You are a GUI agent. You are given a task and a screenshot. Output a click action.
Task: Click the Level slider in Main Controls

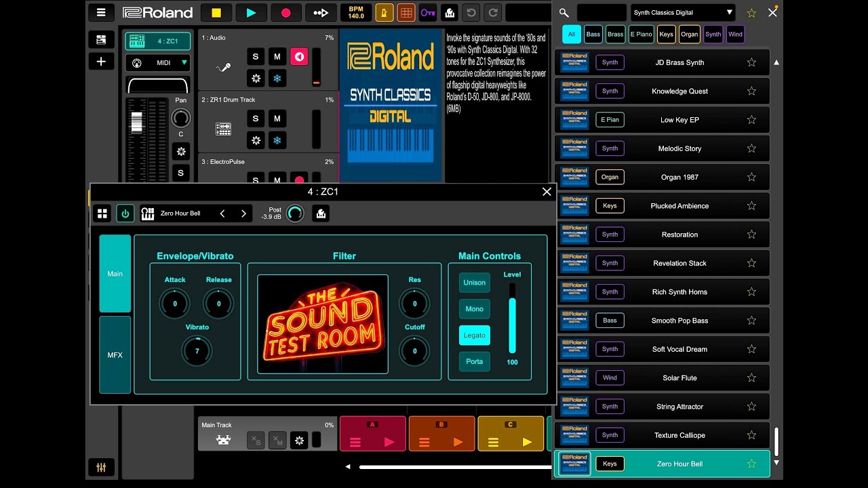[x=512, y=319]
